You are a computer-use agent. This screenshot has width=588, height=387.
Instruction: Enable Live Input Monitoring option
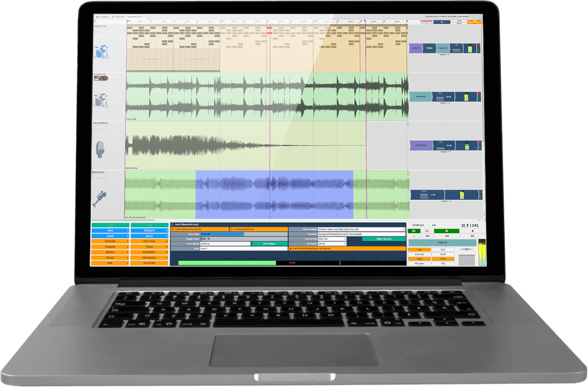point(257,229)
